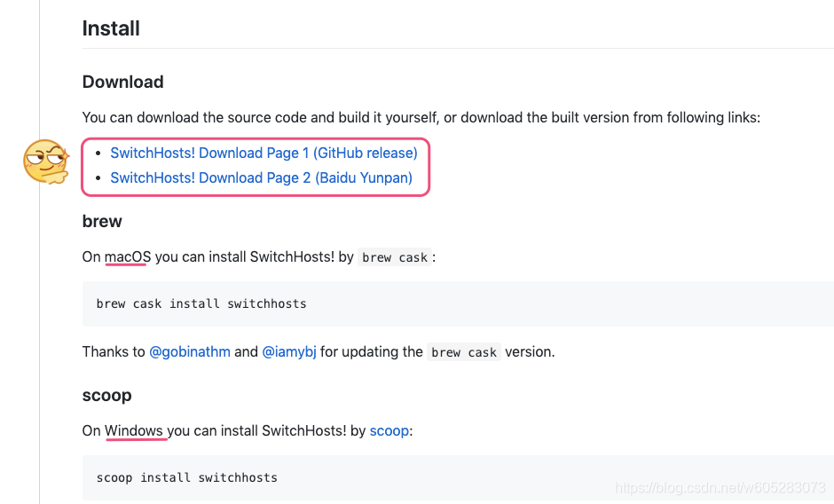Click the brew subheading
Image resolution: width=834 pixels, height=504 pixels.
click(x=102, y=222)
